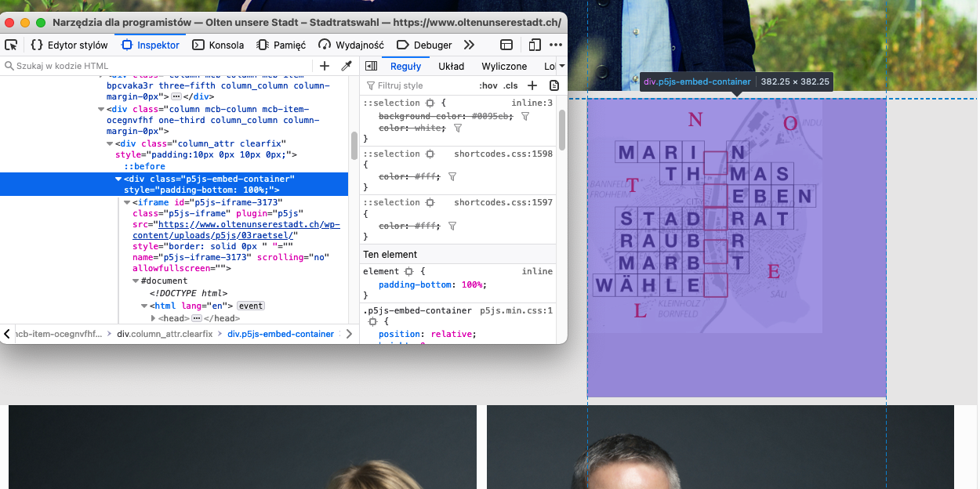Open the Debuger tab

click(x=424, y=45)
